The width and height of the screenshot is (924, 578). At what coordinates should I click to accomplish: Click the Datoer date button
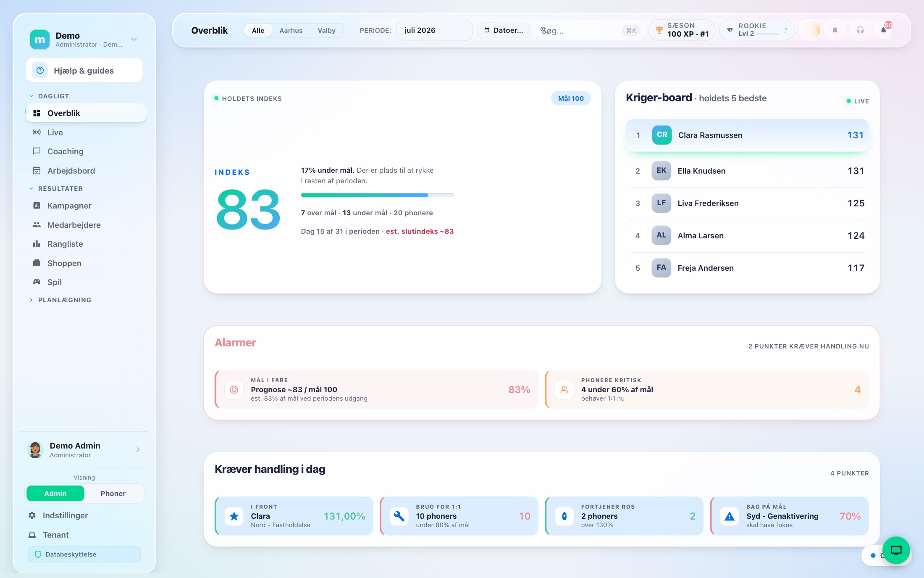pyautogui.click(x=504, y=30)
